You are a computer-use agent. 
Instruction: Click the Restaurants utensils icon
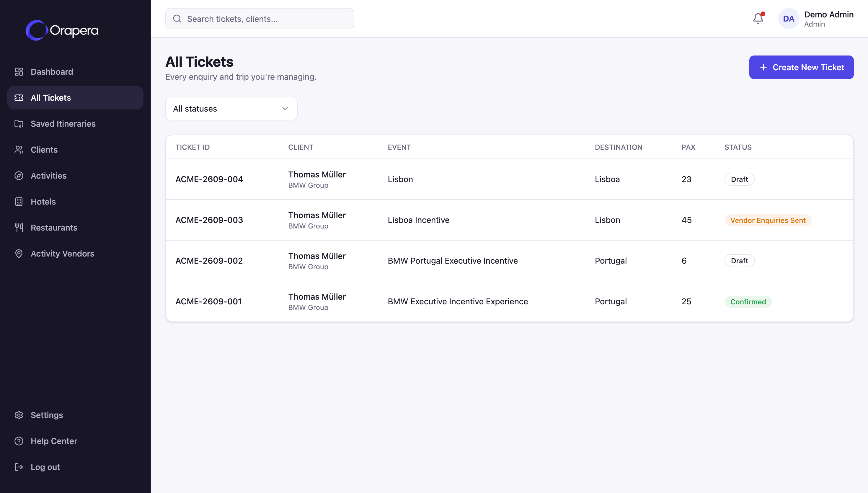click(x=19, y=228)
